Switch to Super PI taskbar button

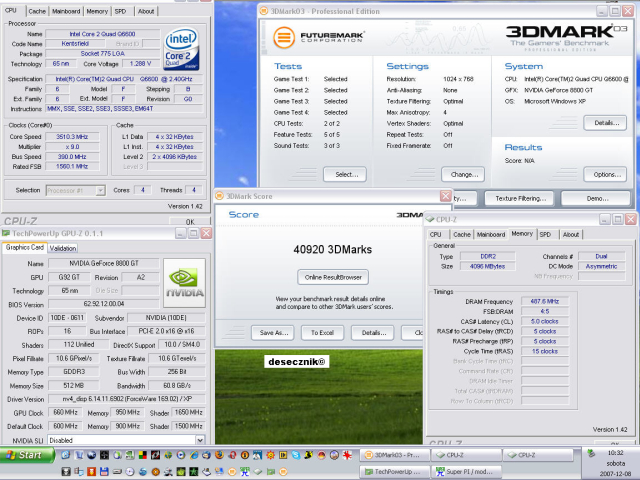click(x=467, y=471)
